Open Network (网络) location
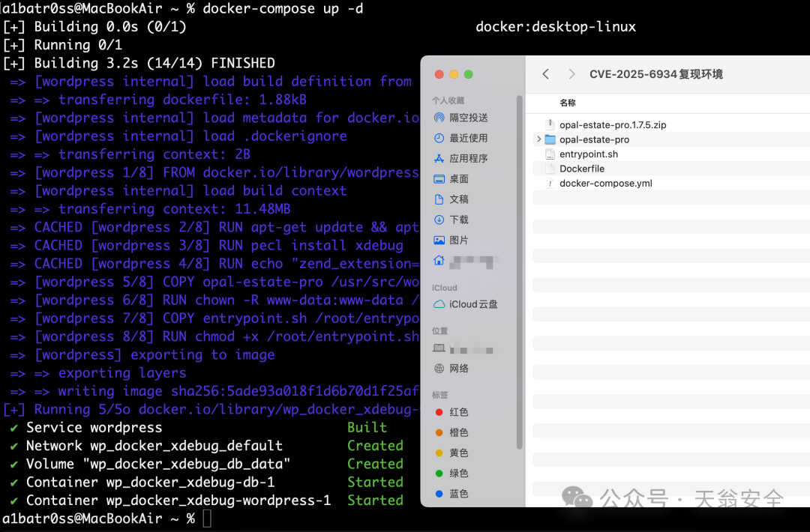Viewport: 810px width, 532px height. (x=451, y=369)
